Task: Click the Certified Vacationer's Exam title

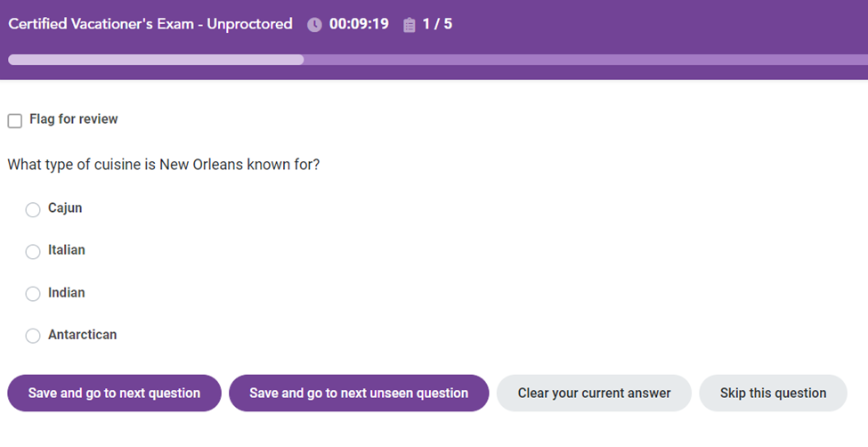Action: [x=150, y=24]
